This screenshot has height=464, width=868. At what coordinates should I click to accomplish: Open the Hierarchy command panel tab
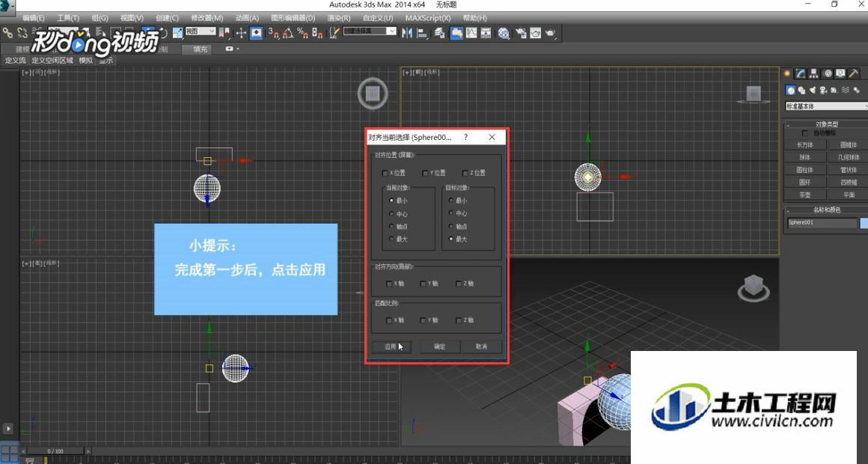tap(814, 73)
